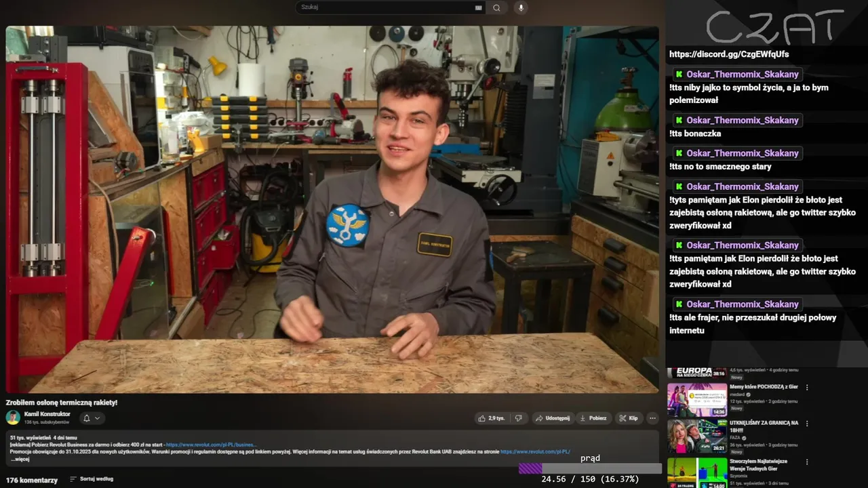Click the chat message "!tts bonaczka"
Screen dimensions: 868x488
pyautogui.click(x=695, y=134)
